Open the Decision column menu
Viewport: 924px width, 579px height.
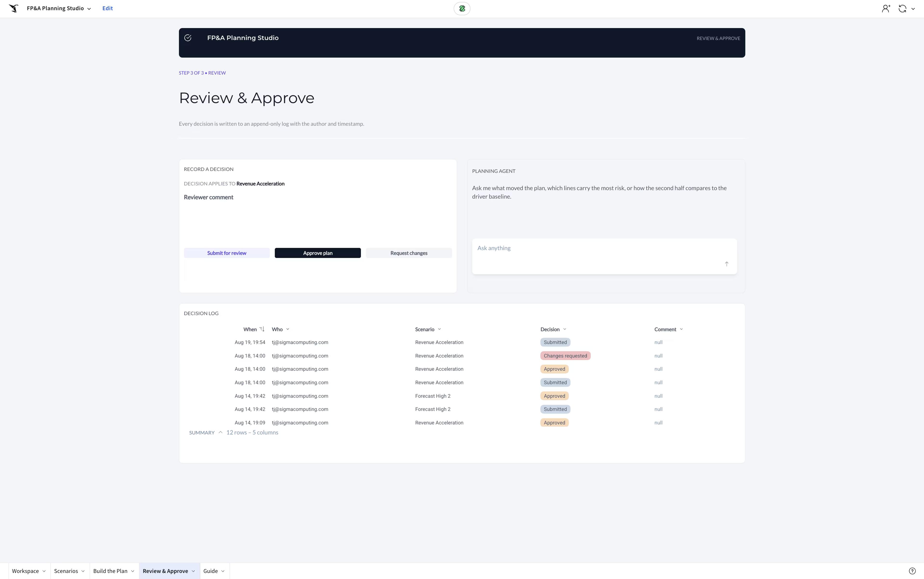pyautogui.click(x=565, y=329)
